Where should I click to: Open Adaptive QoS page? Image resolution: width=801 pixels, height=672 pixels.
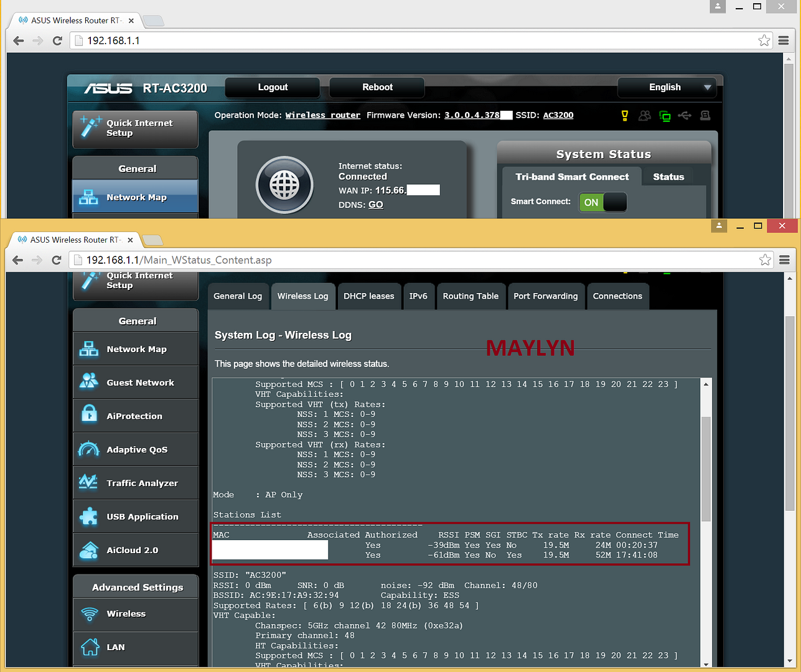[136, 450]
